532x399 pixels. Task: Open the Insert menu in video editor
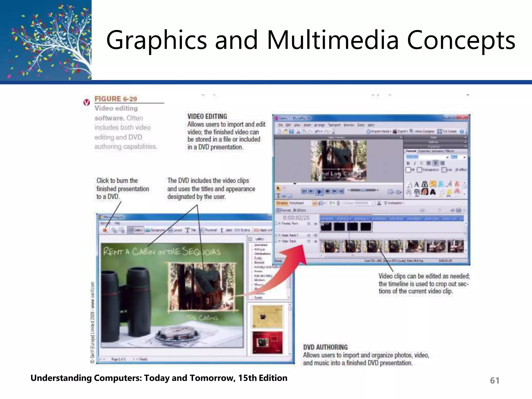[307, 125]
